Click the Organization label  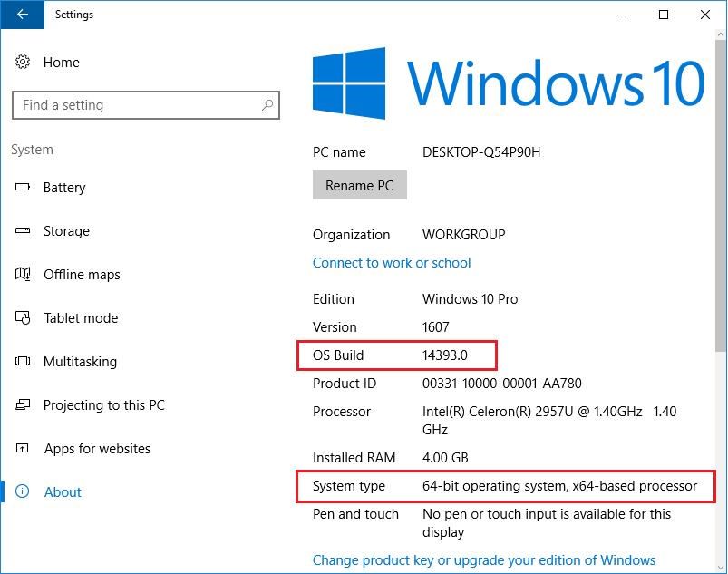351,235
